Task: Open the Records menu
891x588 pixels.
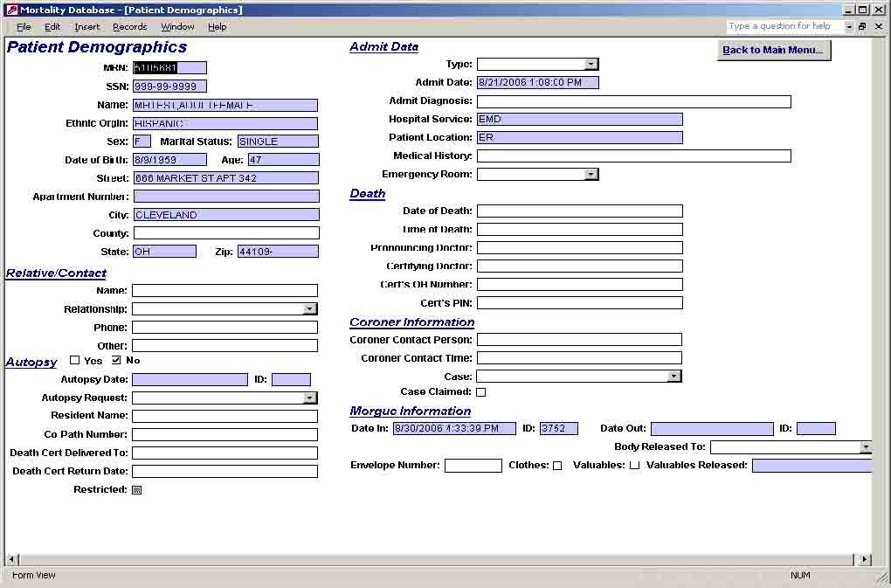Action: pyautogui.click(x=129, y=27)
